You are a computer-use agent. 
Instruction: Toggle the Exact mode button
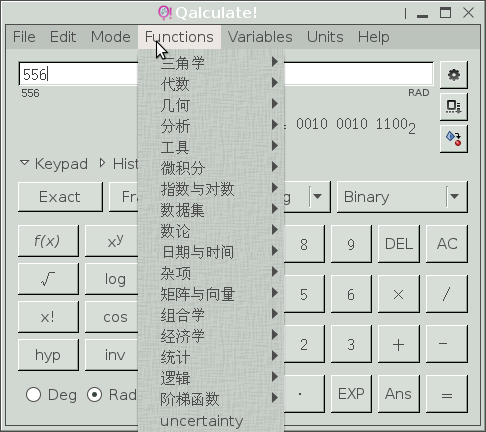coord(60,197)
